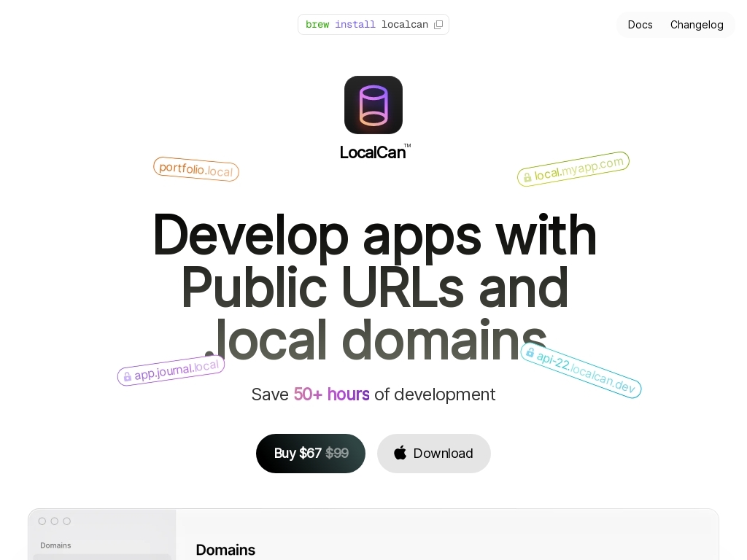Copy the brew install localcan command
The height and width of the screenshot is (560, 747).
pyautogui.click(x=438, y=25)
